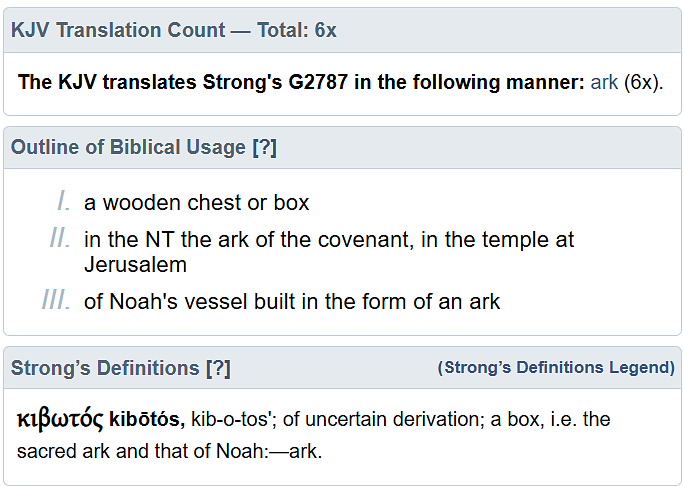Click the Strong's G2787 bold sentence

point(301,82)
